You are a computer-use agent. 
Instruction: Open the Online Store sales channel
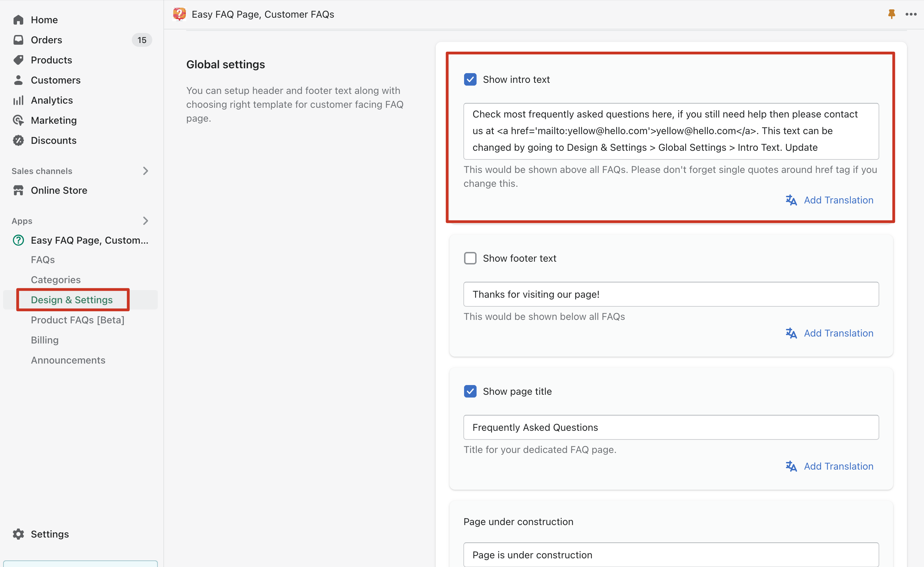tap(59, 191)
